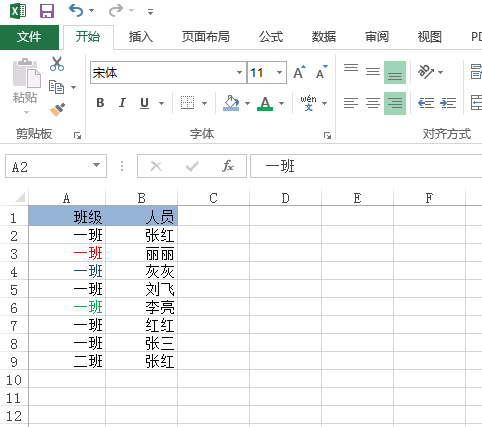Toggle italic formatting
Screen dimensions: 482x427
[122, 103]
